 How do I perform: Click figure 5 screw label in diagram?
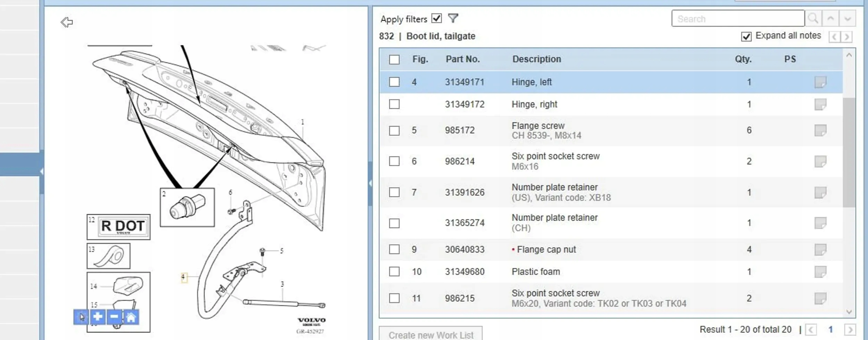tap(282, 250)
